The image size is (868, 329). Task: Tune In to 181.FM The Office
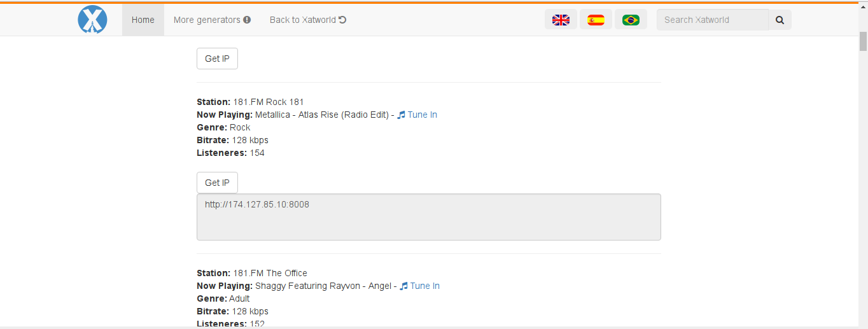[424, 286]
